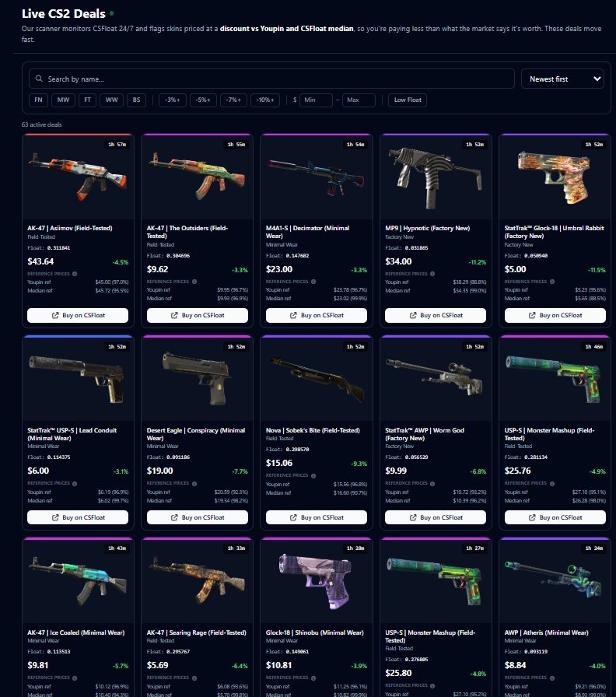
Task: Buy Nova Sobek's Bite on CSFloat
Action: click(317, 517)
